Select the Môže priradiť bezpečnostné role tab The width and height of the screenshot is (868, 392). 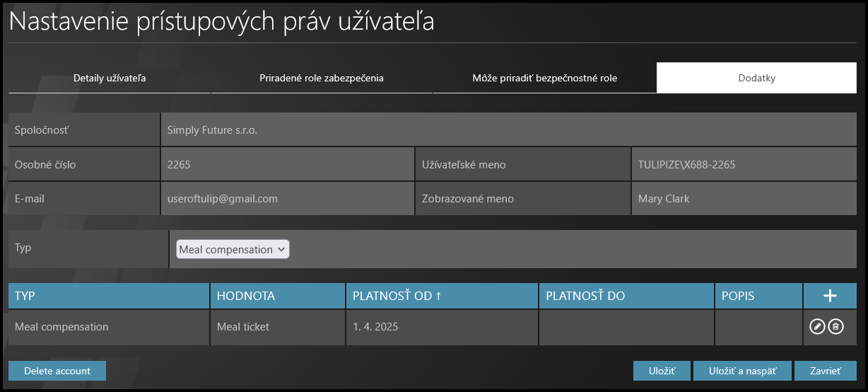coord(544,78)
